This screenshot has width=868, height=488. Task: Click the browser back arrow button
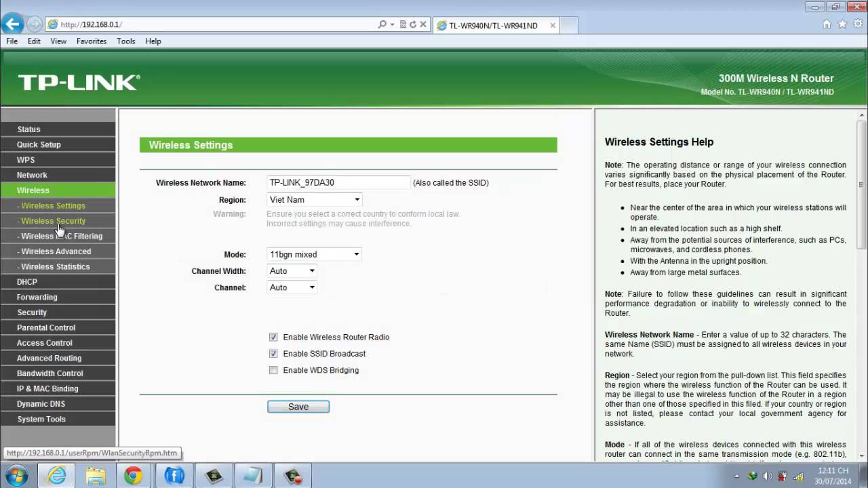tap(12, 24)
